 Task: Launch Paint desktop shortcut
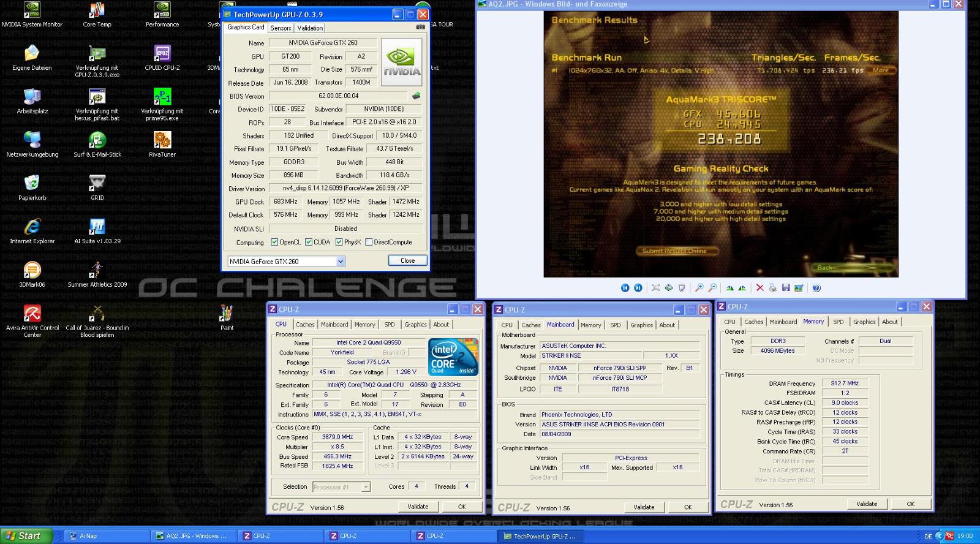pos(227,318)
